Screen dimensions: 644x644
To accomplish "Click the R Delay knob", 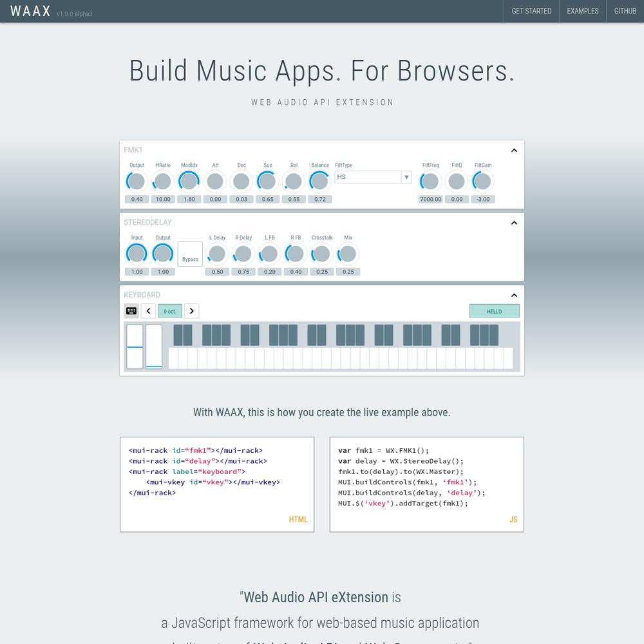I will pyautogui.click(x=243, y=254).
